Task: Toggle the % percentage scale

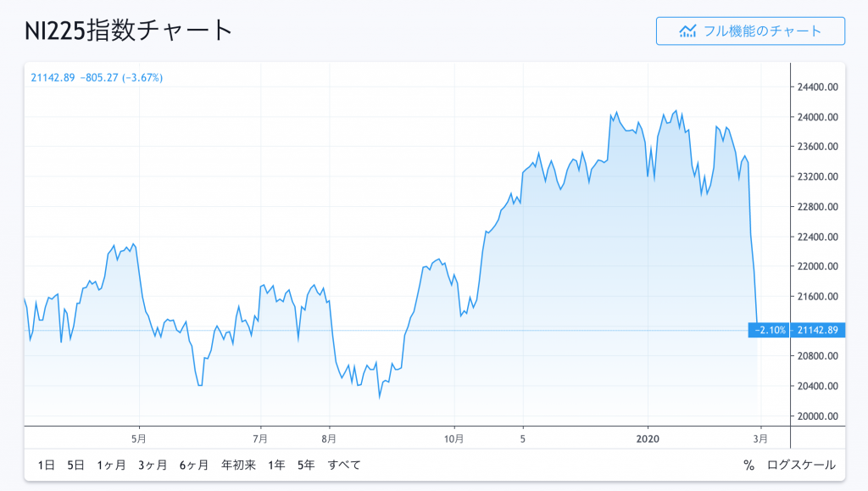Action: tap(749, 465)
